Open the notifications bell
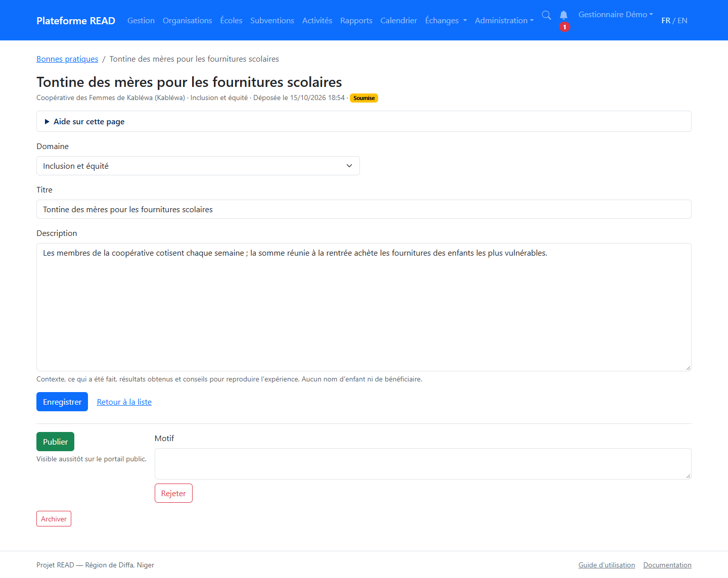Screen dimensions: 728x578 point(564,15)
